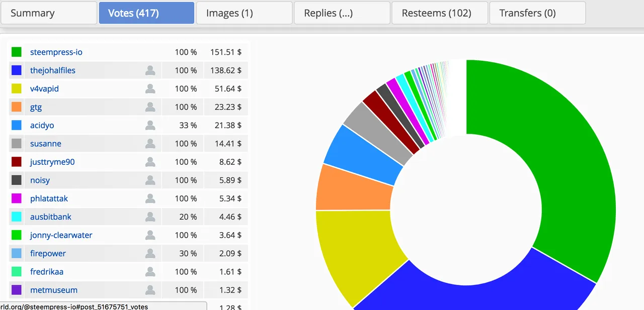Click the person icon beside phlatattak
Image resolution: width=644 pixels, height=310 pixels.
click(150, 199)
